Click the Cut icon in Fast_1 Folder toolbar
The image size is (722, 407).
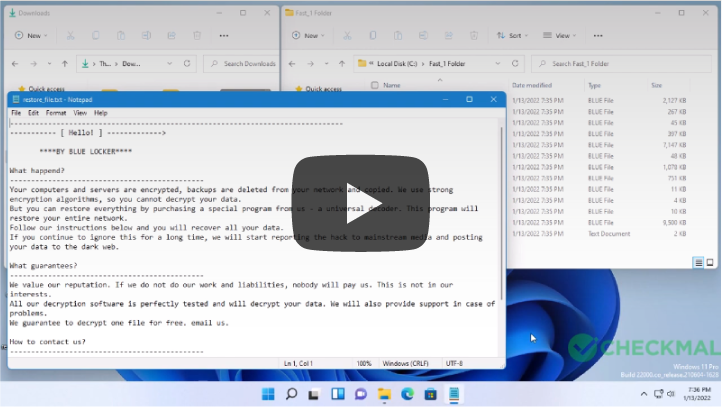(347, 35)
